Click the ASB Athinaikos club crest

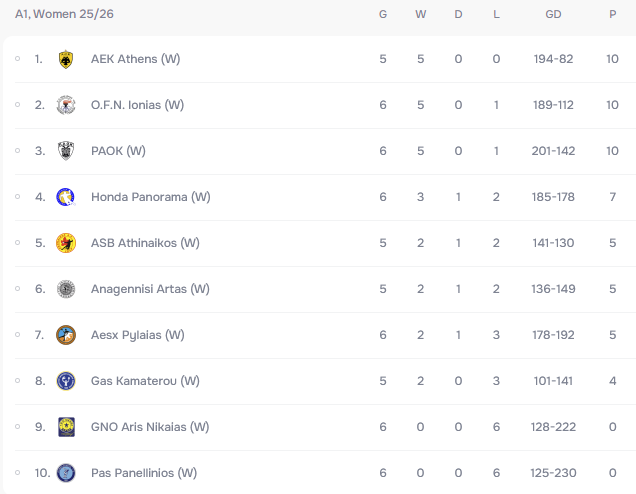click(x=66, y=243)
